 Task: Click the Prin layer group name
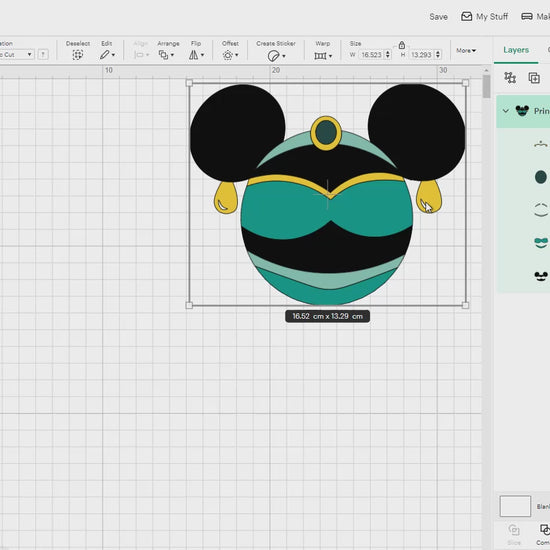pyautogui.click(x=542, y=111)
